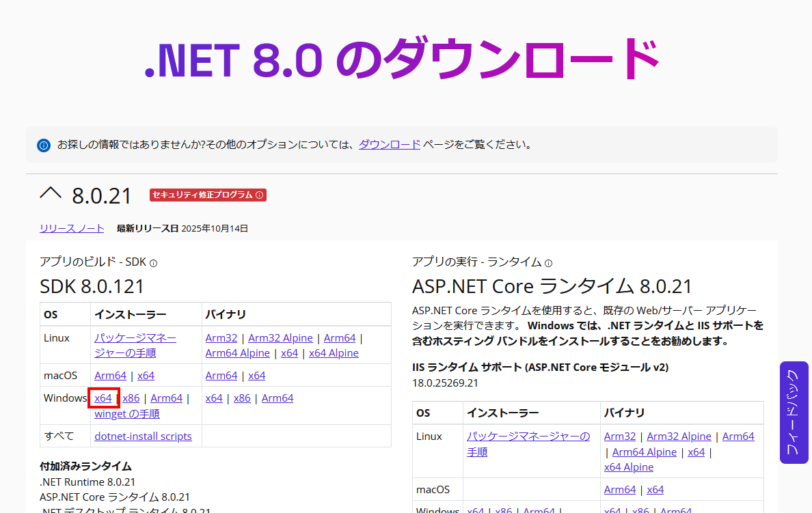Collapse the 8.0.21 release section chevron
This screenshot has width=812, height=513.
(51, 195)
